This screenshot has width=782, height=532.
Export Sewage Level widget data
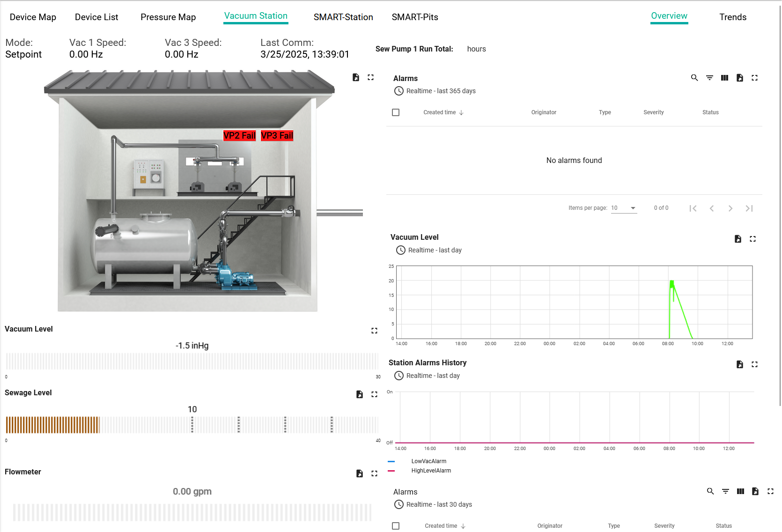(x=360, y=394)
